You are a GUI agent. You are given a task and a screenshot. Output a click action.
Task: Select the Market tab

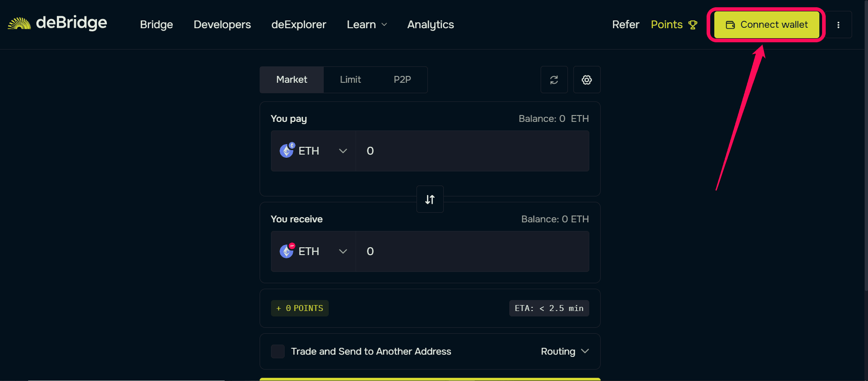pos(291,80)
